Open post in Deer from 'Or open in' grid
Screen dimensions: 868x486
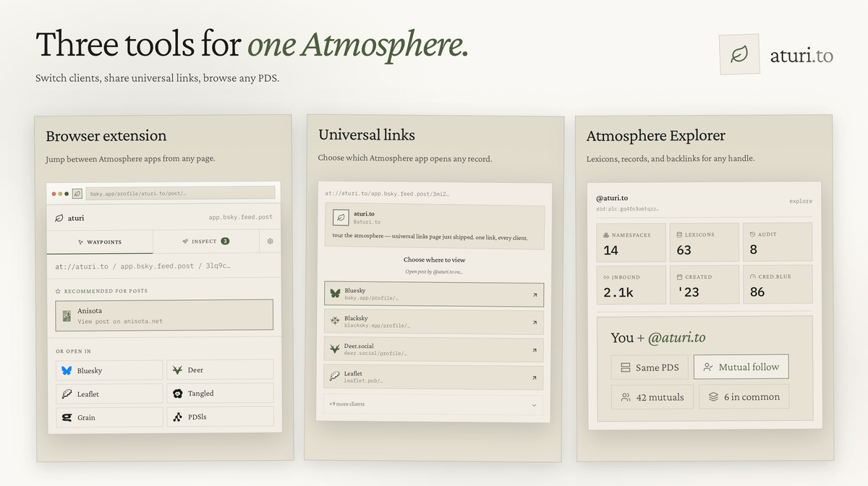coord(220,370)
